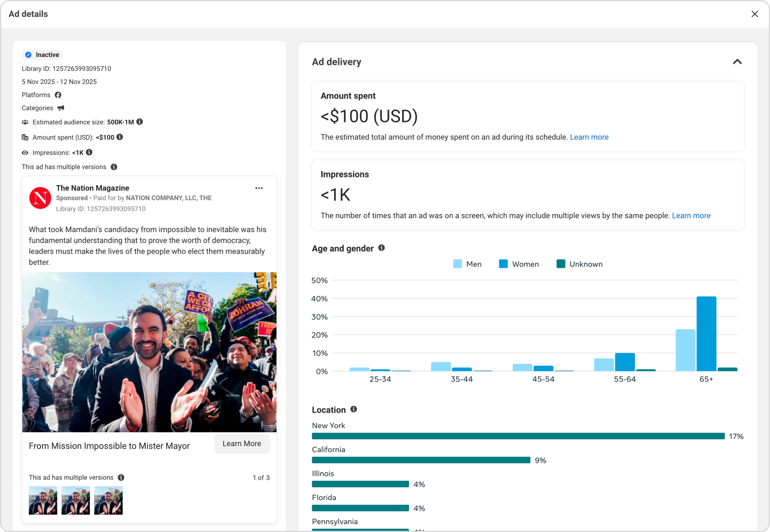Toggle Women series in chart legend
The width and height of the screenshot is (770, 532).
pos(519,264)
